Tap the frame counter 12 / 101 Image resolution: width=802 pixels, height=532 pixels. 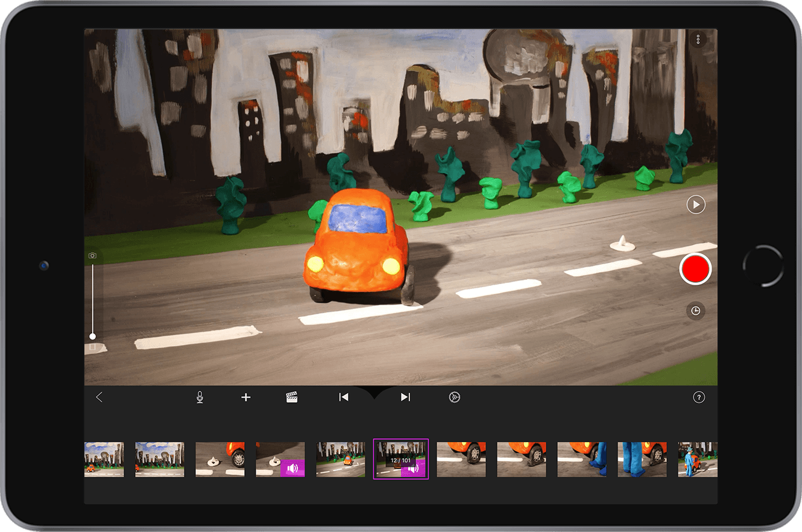click(401, 460)
